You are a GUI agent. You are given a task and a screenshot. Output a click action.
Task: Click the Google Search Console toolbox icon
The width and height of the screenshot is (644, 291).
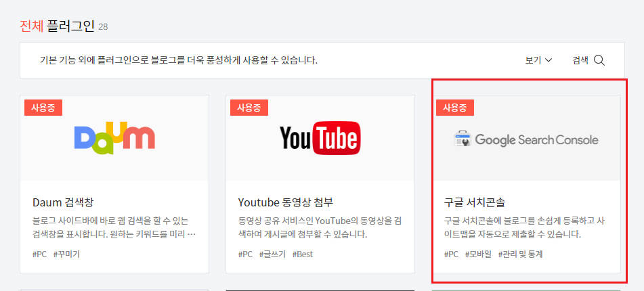point(463,139)
